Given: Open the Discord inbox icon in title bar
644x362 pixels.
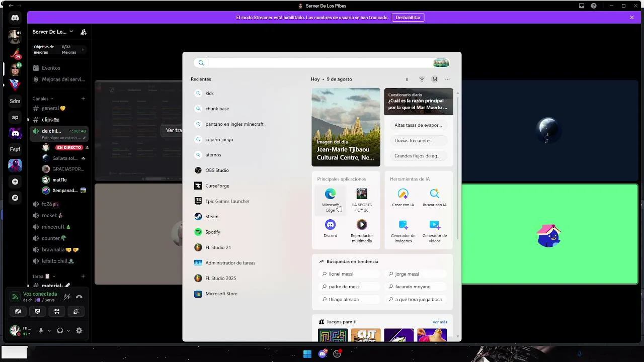Looking at the screenshot, I should (x=582, y=6).
